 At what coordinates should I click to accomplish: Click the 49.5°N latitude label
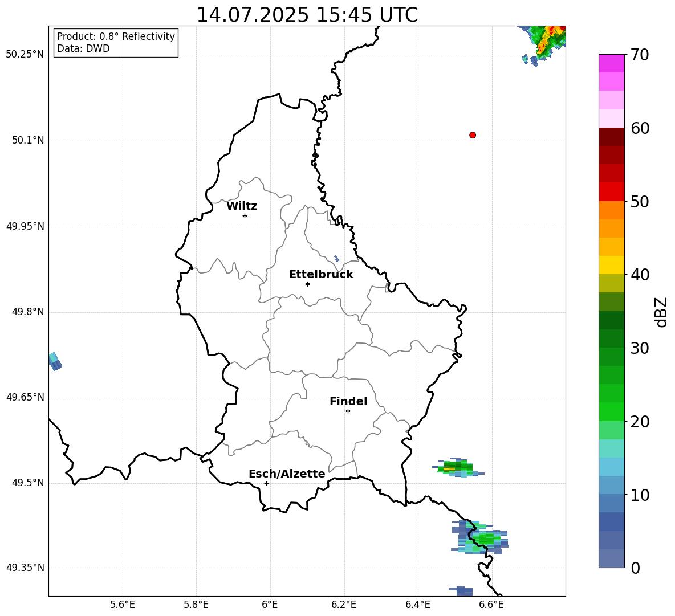[28, 483]
